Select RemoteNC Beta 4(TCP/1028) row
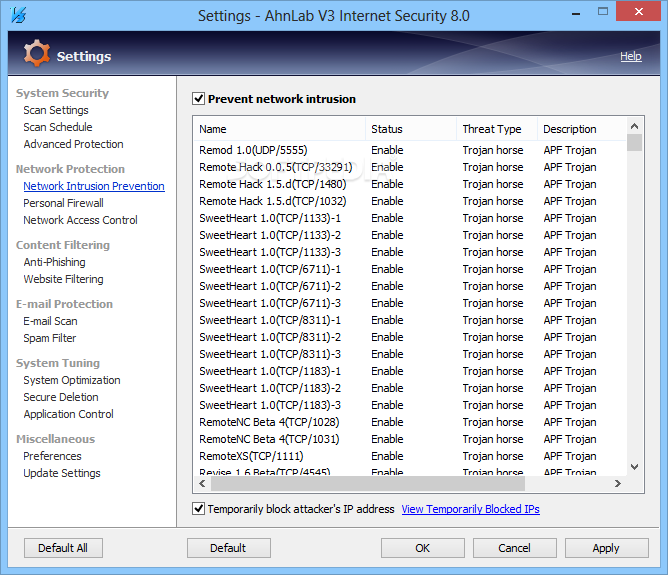Image resolution: width=668 pixels, height=575 pixels. [x=410, y=423]
